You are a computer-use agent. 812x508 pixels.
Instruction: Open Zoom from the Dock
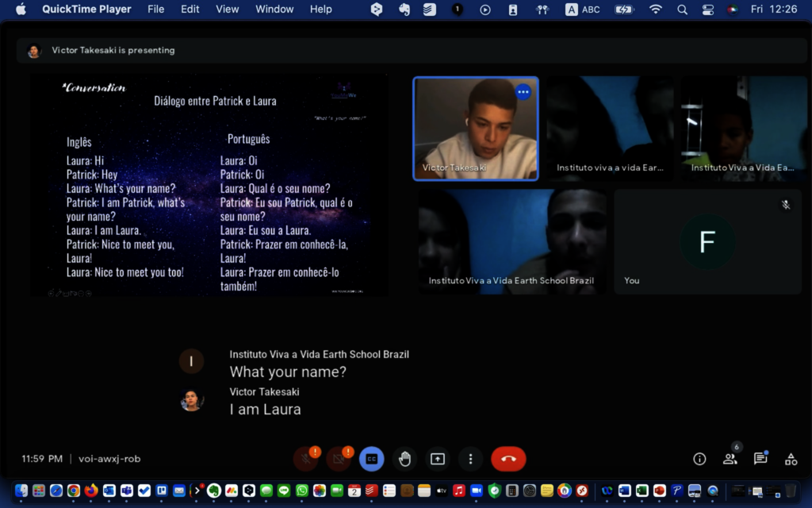[x=477, y=491]
